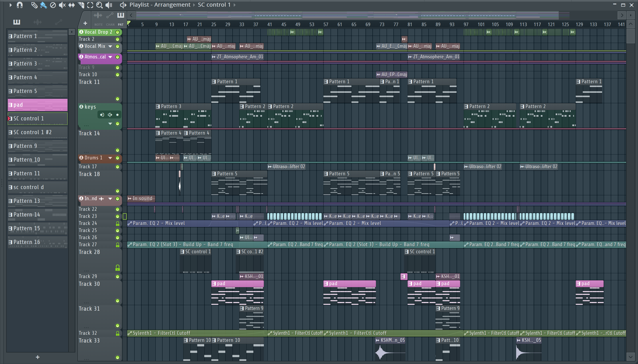Toggle mute on Vocal Mix track
Screen dimensions: 638x364
117,46
